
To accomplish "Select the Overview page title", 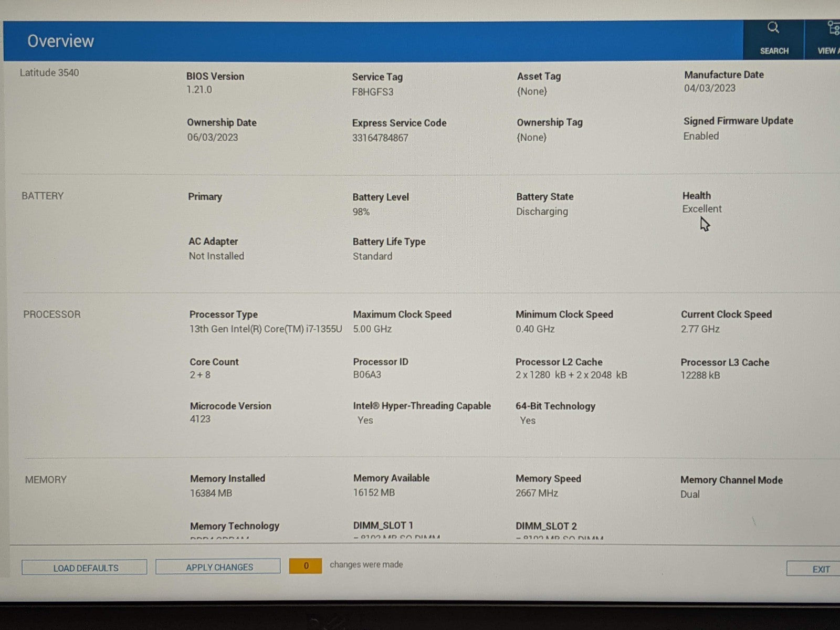I will (x=60, y=41).
